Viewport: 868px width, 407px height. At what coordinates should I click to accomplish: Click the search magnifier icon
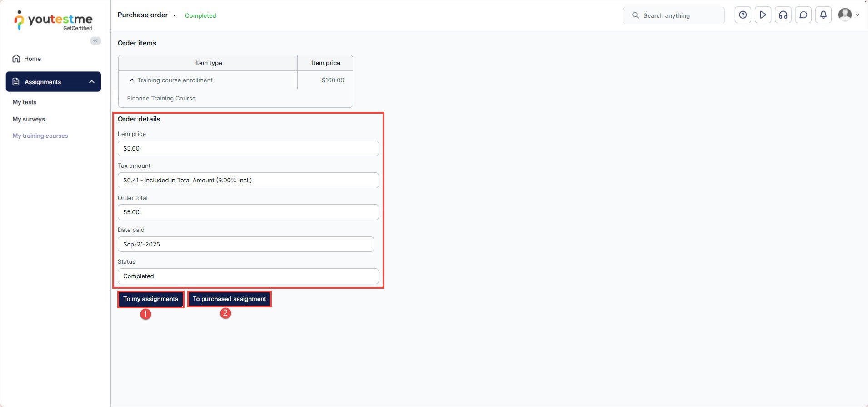point(635,15)
